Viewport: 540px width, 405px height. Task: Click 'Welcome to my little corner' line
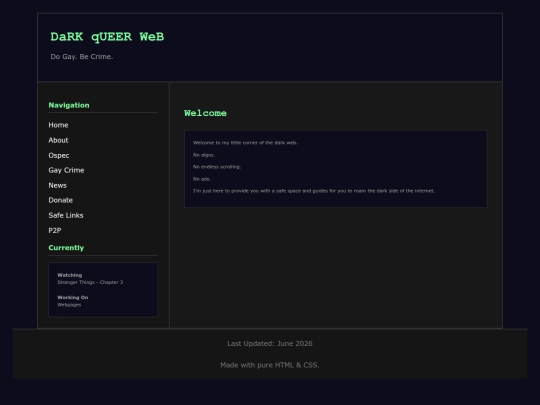pos(245,143)
